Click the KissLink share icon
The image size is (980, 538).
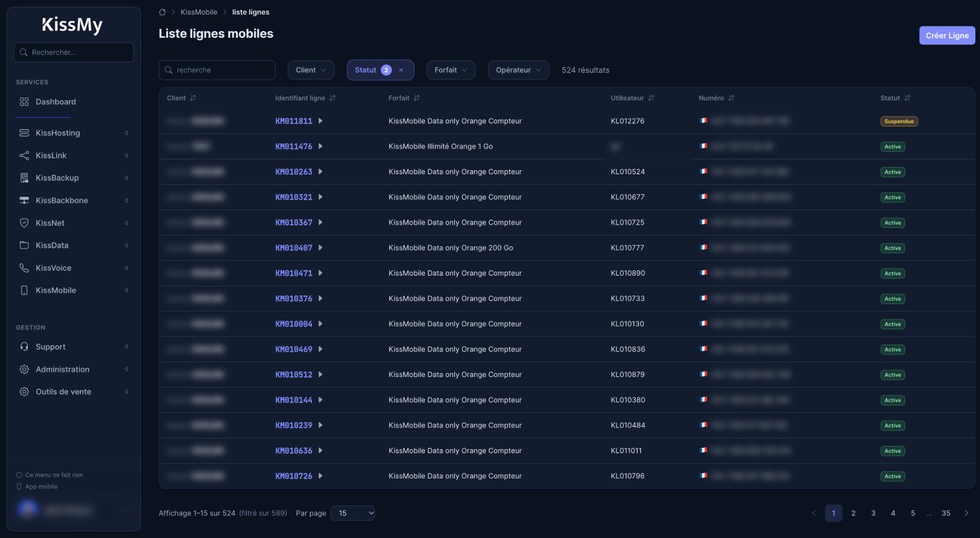pos(24,156)
